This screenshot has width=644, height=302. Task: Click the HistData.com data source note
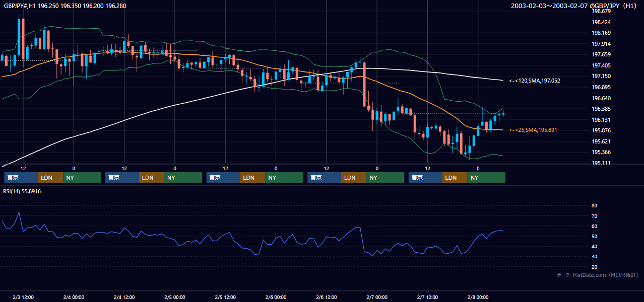tap(598, 275)
